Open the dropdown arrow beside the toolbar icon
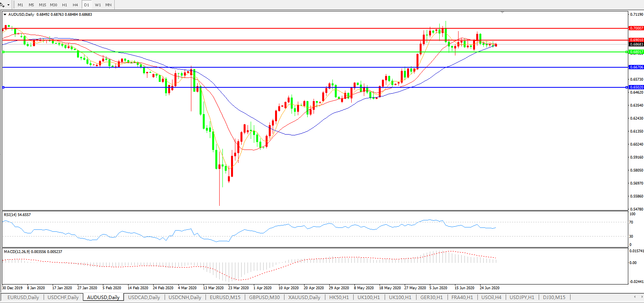Viewport: 644px width, 303px height. [8, 5]
